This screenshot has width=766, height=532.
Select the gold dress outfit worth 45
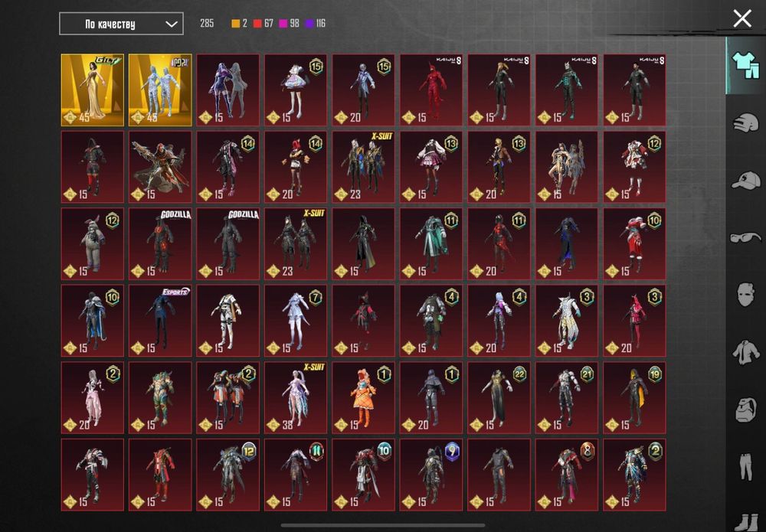click(x=93, y=90)
